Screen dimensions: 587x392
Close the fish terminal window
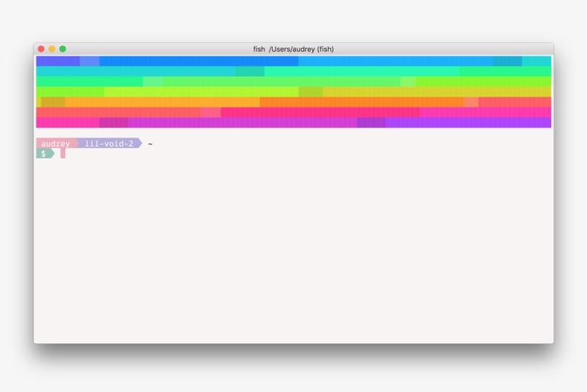click(x=41, y=49)
